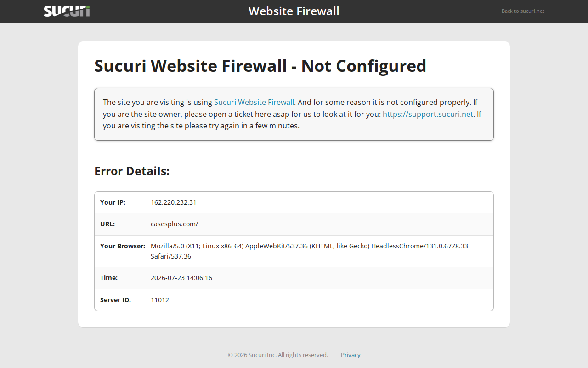Image resolution: width=588 pixels, height=368 pixels.
Task: Click the casesplus.com/ URL value
Action: click(x=174, y=224)
